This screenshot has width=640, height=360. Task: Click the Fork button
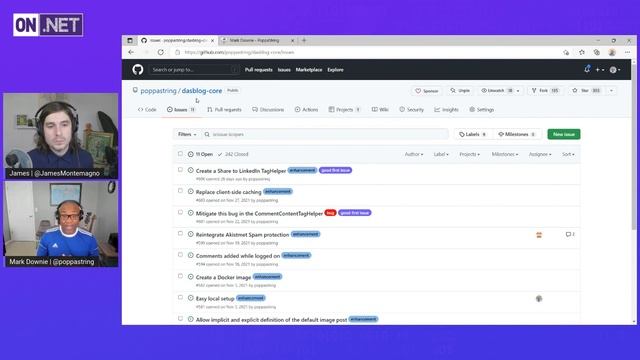click(545, 91)
